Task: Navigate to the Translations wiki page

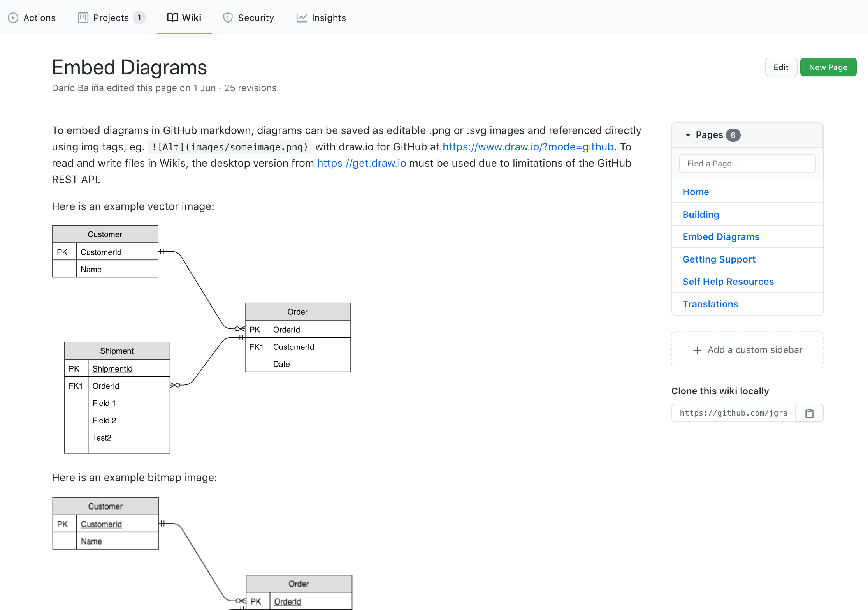Action: [x=710, y=304]
